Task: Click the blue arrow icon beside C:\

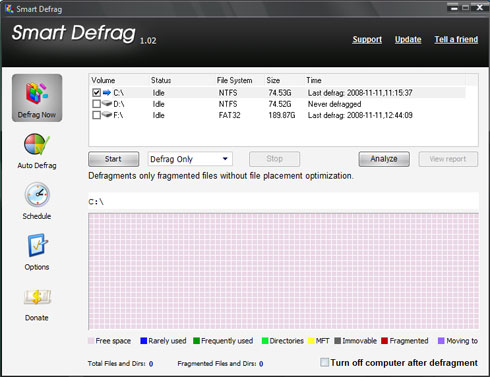Action: [x=107, y=92]
